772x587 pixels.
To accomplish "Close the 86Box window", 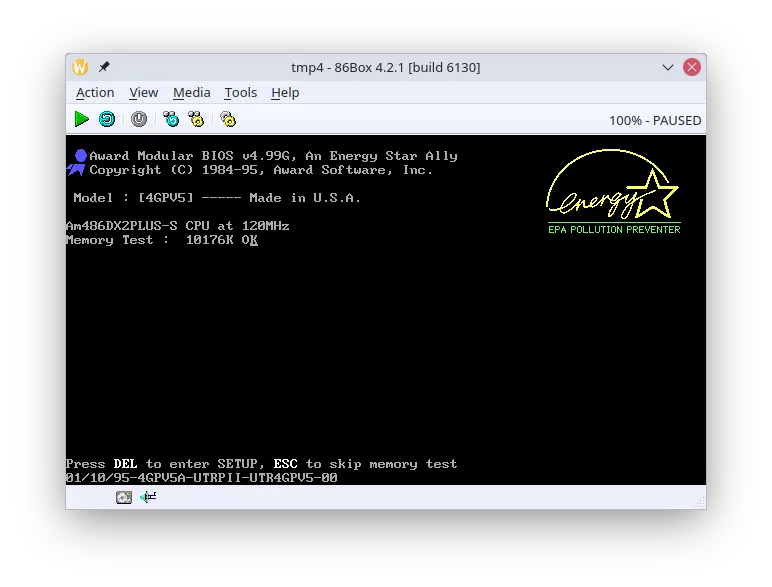I will [x=692, y=67].
